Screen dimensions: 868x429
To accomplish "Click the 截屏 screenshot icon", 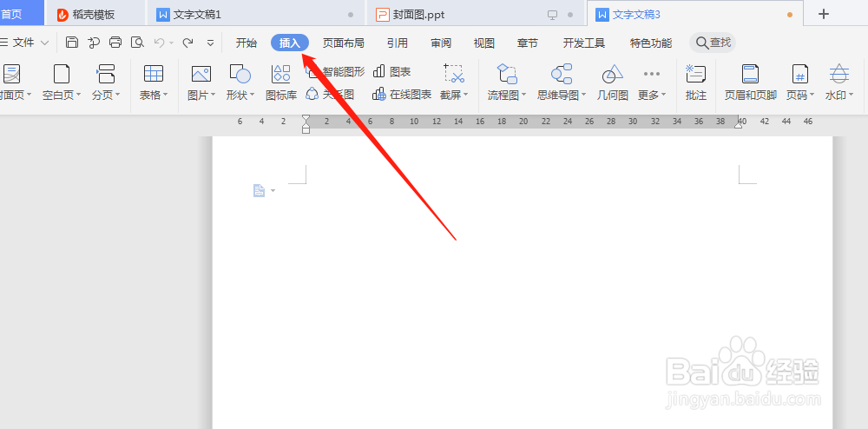I will coord(453,74).
